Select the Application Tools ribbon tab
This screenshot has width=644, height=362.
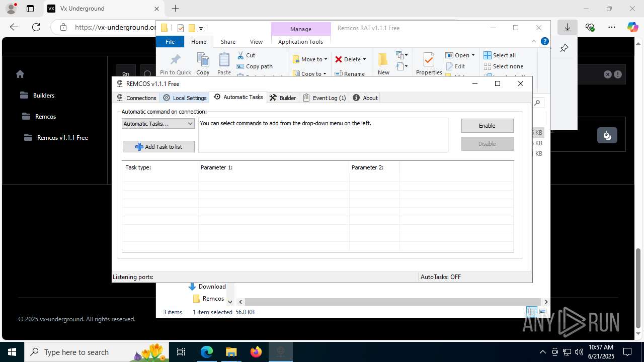coord(300,42)
